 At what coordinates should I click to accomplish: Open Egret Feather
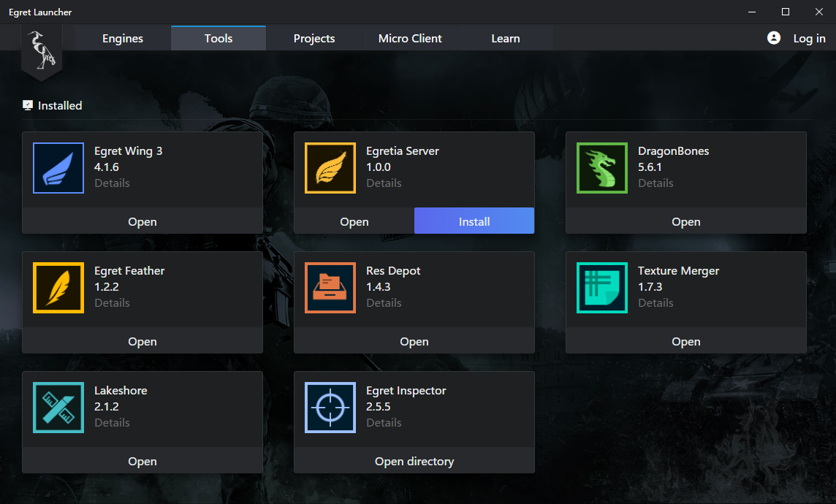point(142,341)
